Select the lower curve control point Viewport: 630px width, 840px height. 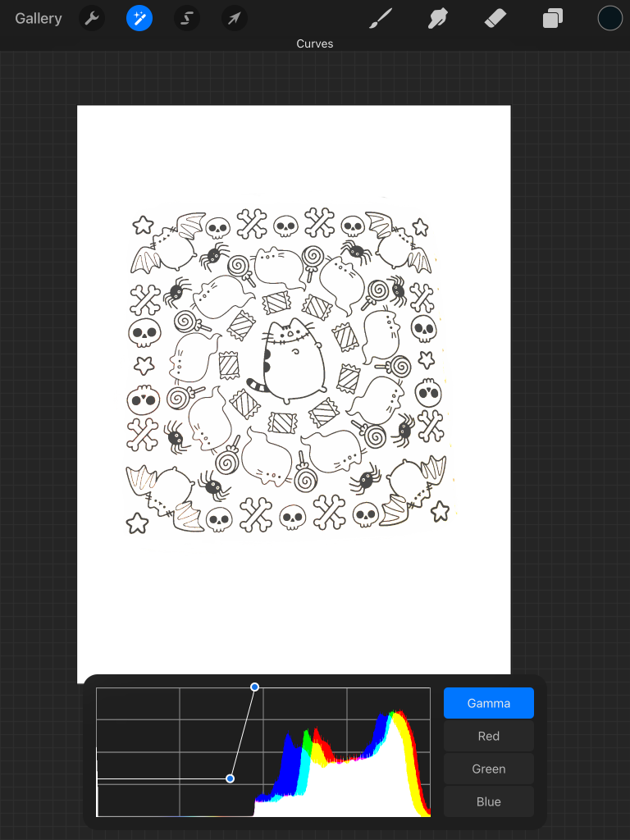point(230,778)
